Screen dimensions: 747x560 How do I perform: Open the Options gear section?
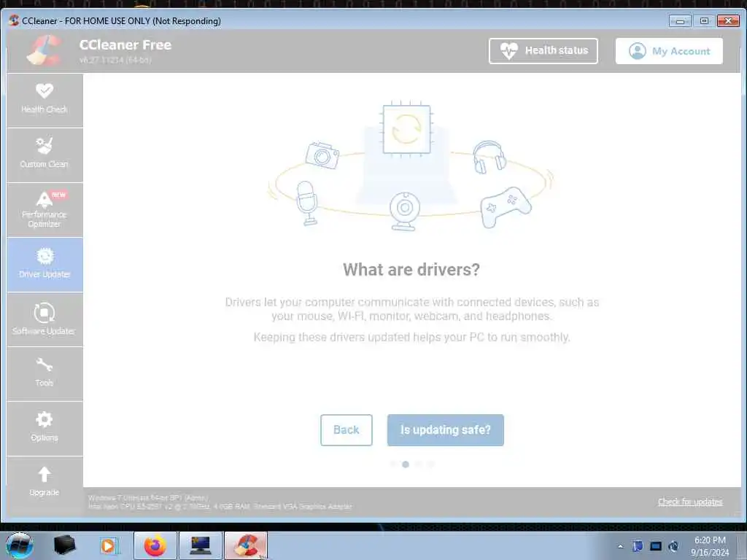click(44, 429)
